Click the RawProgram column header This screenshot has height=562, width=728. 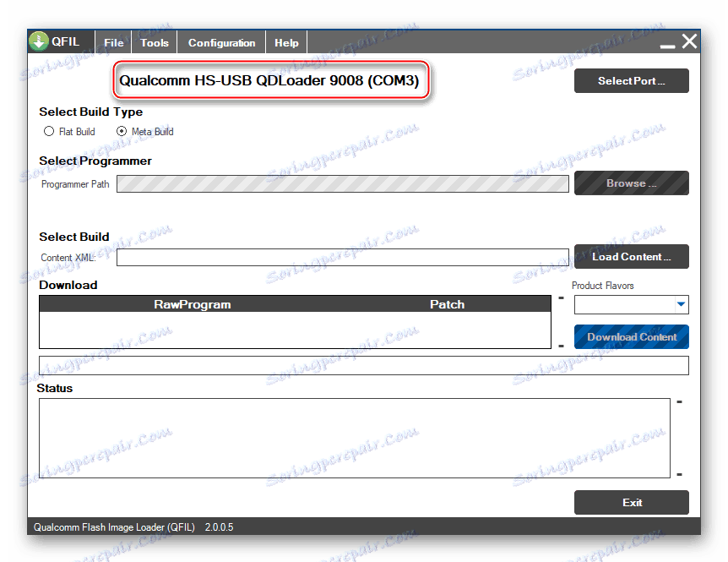(x=193, y=304)
